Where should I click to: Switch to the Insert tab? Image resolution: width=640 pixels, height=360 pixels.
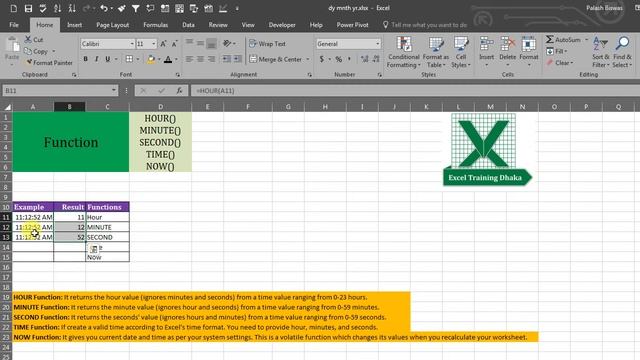point(74,25)
